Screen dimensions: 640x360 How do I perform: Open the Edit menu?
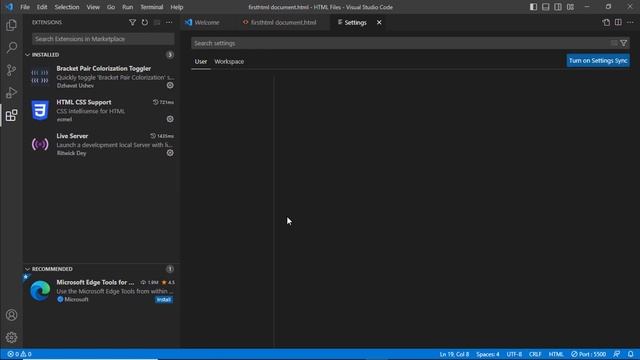coord(42,7)
